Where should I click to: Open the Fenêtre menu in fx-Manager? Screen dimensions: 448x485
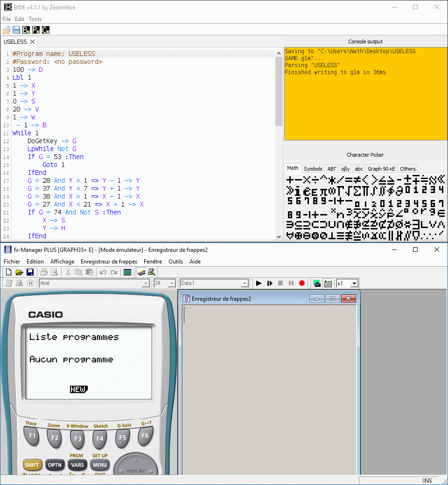(153, 261)
